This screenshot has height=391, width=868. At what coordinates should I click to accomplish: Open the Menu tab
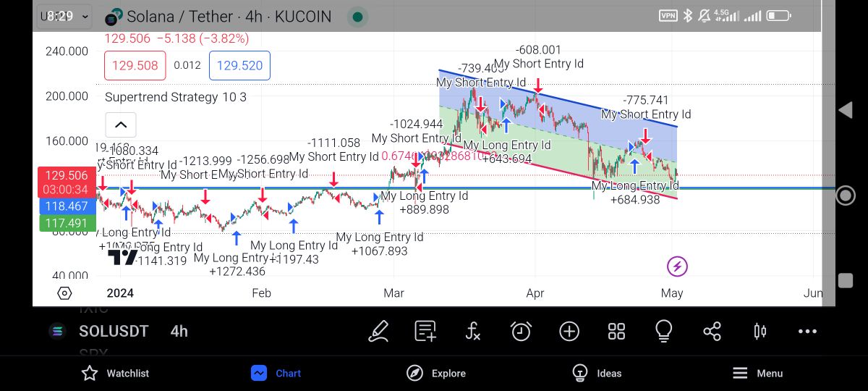coord(757,373)
